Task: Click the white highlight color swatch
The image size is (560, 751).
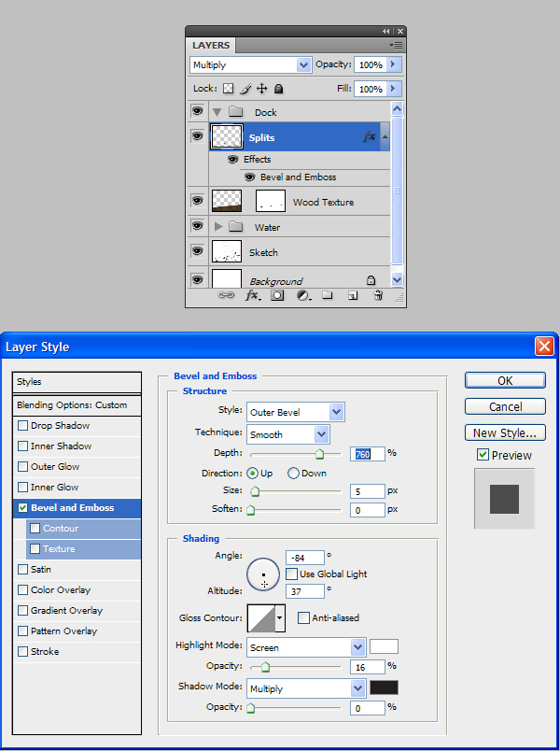Action: pyautogui.click(x=384, y=646)
